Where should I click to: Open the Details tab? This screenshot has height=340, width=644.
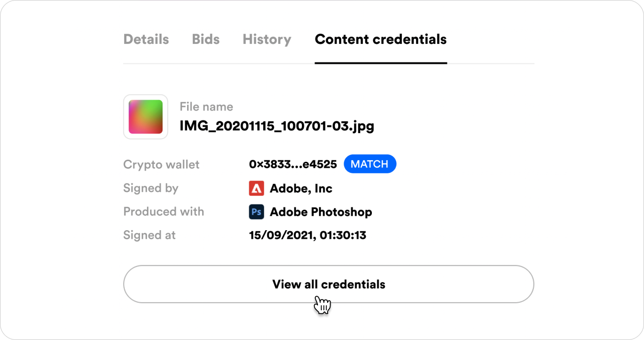(x=146, y=39)
